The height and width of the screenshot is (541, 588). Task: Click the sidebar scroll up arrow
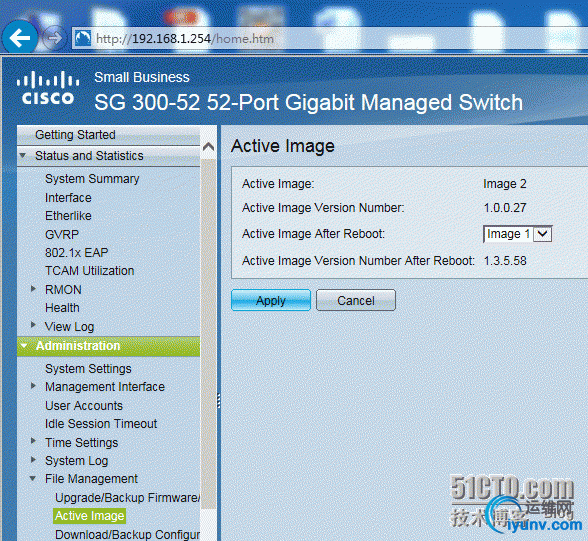tap(208, 147)
